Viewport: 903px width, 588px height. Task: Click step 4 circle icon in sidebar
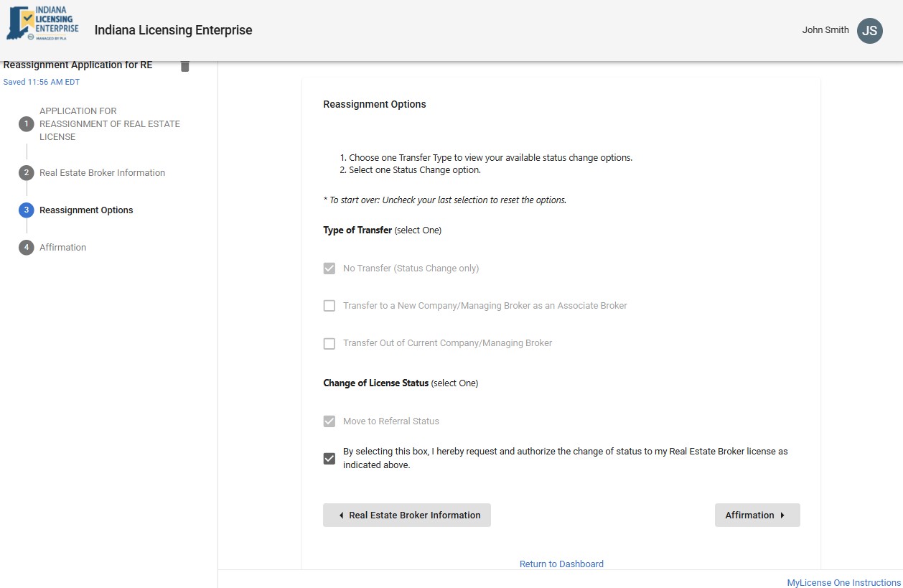27,248
